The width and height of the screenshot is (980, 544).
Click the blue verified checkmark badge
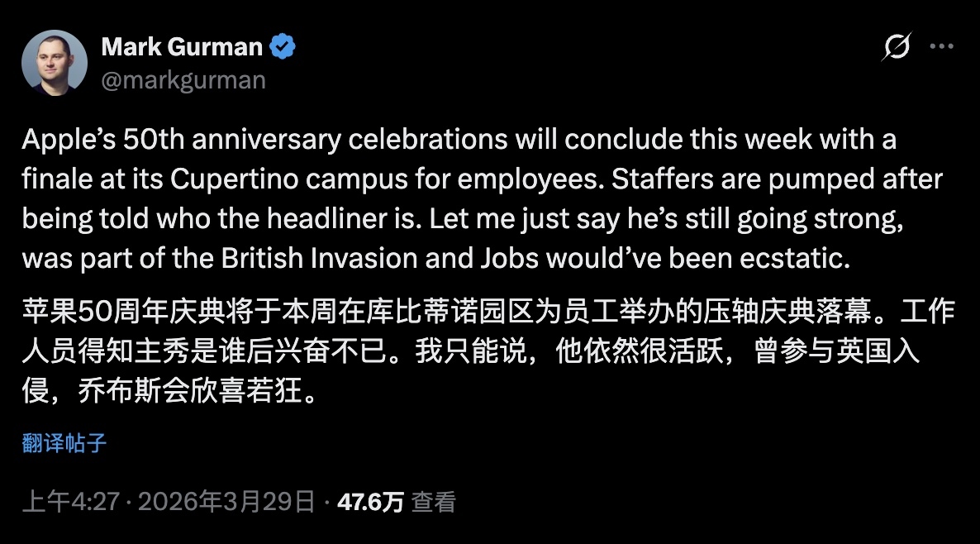[x=283, y=47]
